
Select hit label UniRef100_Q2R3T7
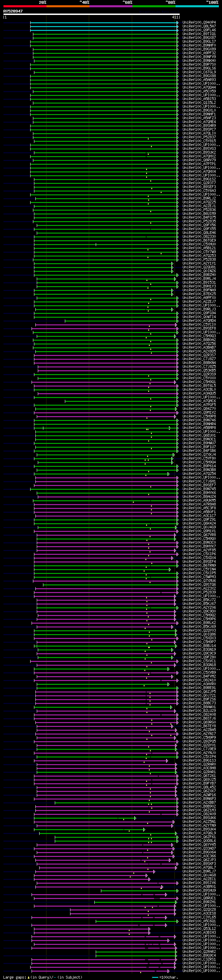coord(199,183)
